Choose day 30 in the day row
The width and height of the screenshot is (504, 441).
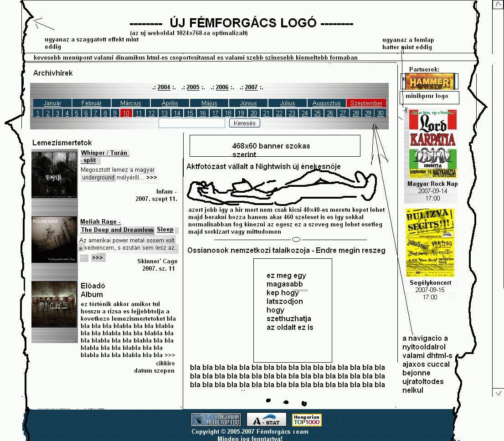[x=380, y=113]
